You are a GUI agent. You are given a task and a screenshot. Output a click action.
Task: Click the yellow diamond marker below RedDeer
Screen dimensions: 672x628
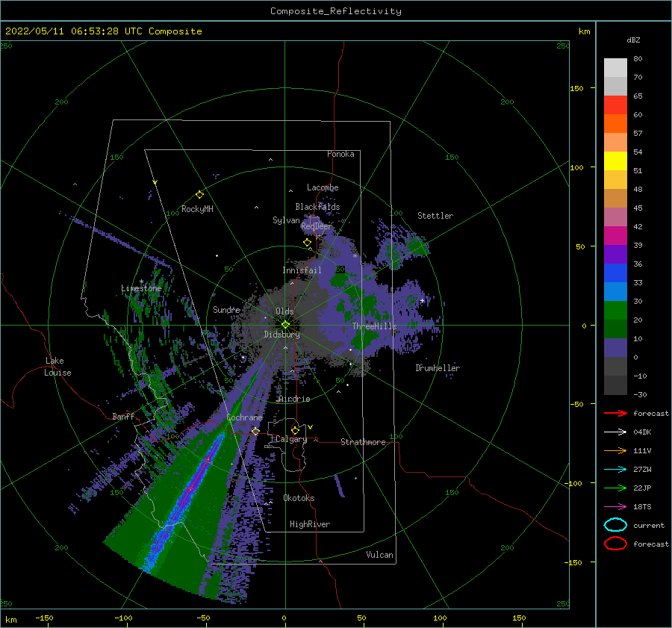307,243
